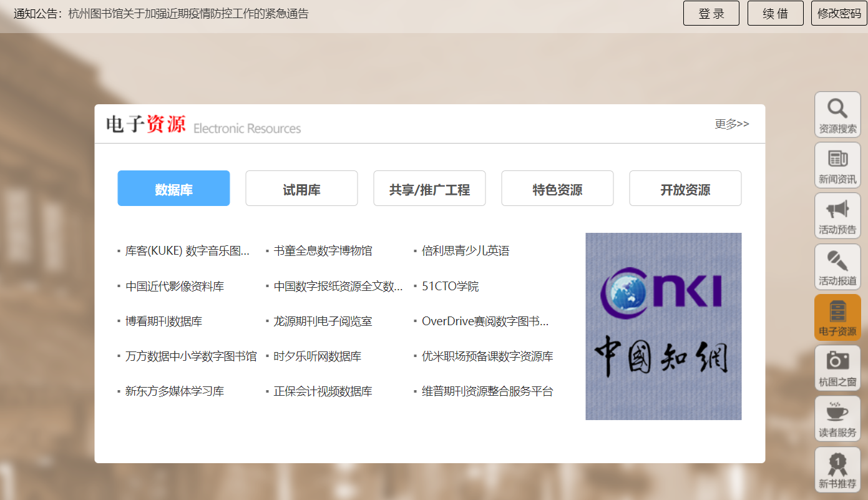Open 正保会计视频数据库 link

(x=323, y=391)
